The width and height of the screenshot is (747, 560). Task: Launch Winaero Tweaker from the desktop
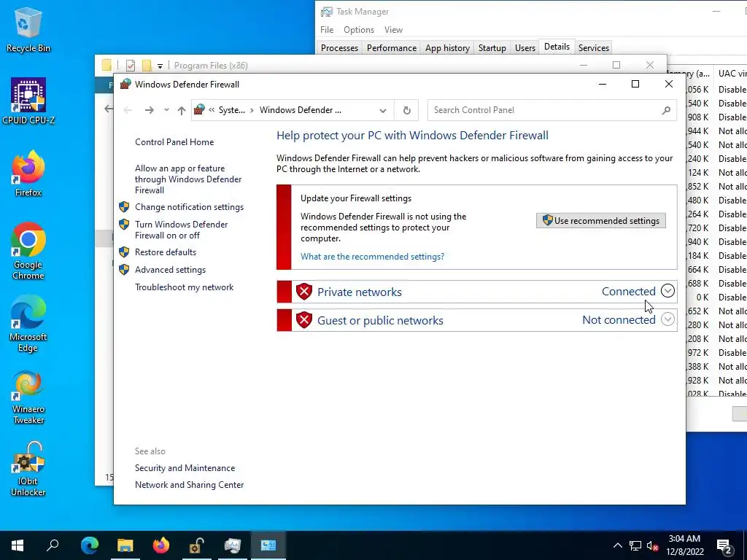coord(28,396)
